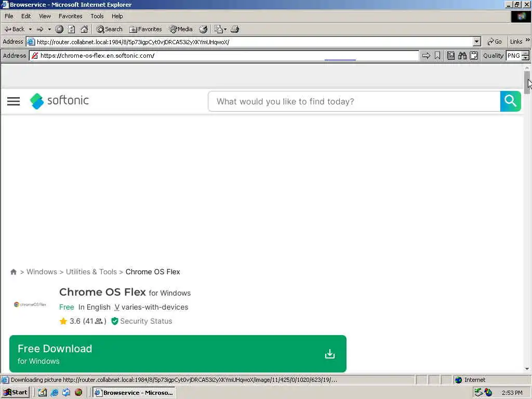The height and width of the screenshot is (399, 532).
Task: Click the IE address bar with router URL
Action: pos(254,42)
